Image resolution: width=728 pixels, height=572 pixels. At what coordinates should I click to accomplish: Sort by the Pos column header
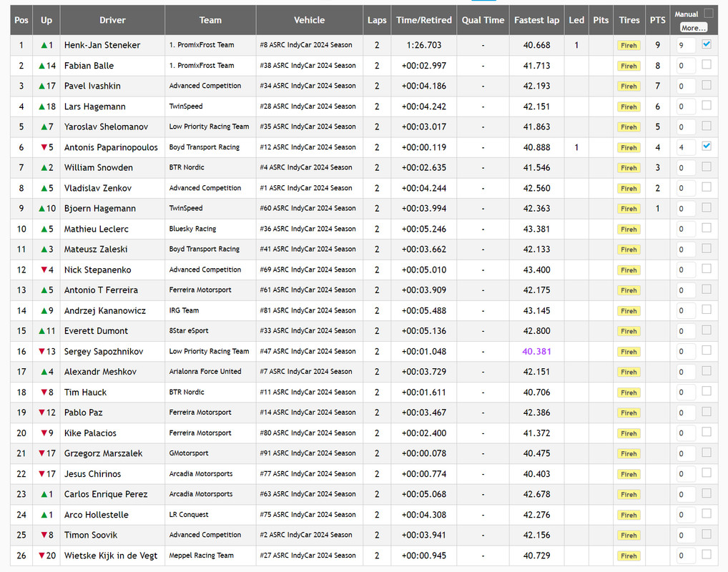[21, 20]
